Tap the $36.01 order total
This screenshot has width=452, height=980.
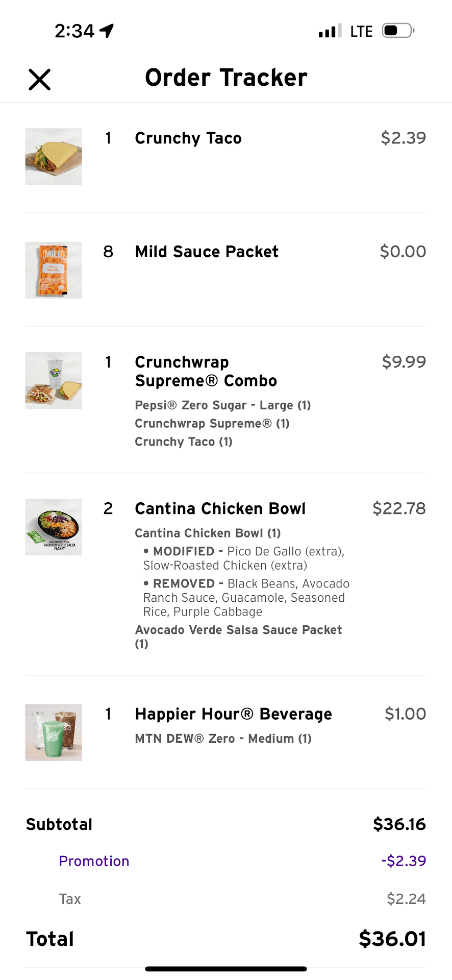click(x=392, y=939)
